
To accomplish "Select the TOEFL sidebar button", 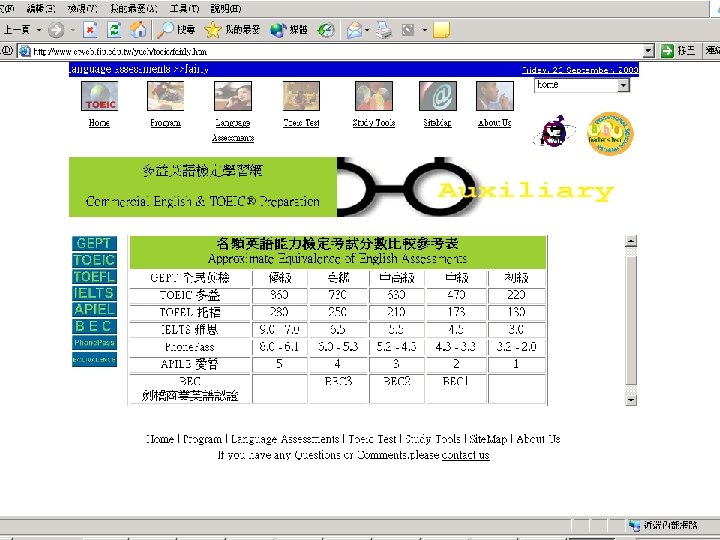I will coord(94,276).
